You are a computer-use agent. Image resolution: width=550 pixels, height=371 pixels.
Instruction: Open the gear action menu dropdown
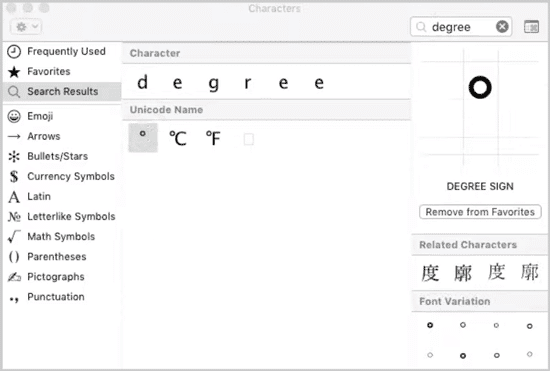coord(26,27)
